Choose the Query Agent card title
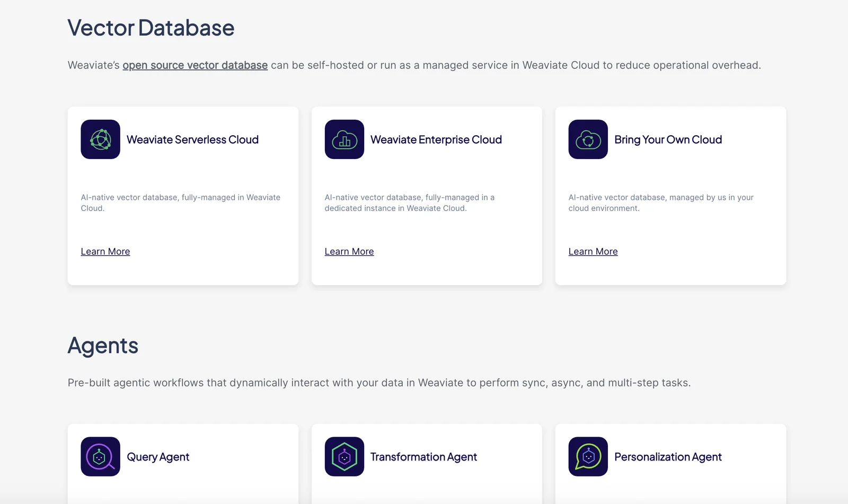Image resolution: width=848 pixels, height=504 pixels. (x=158, y=457)
